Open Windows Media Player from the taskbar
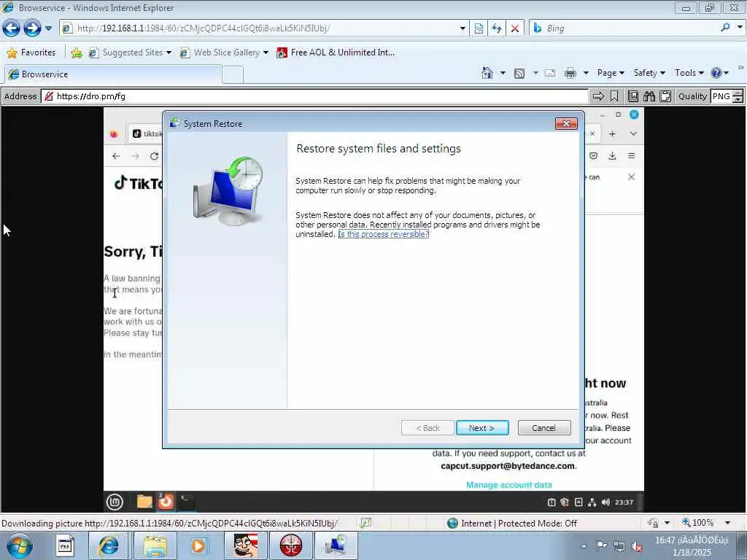 coord(199,545)
